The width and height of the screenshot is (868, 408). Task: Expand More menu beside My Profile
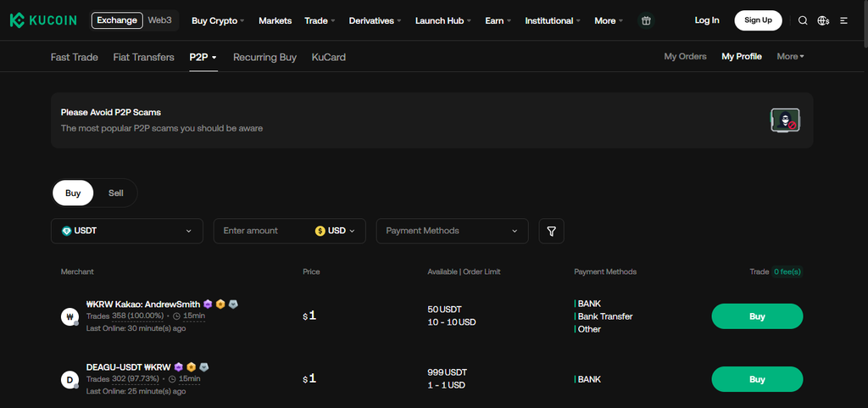click(x=791, y=57)
